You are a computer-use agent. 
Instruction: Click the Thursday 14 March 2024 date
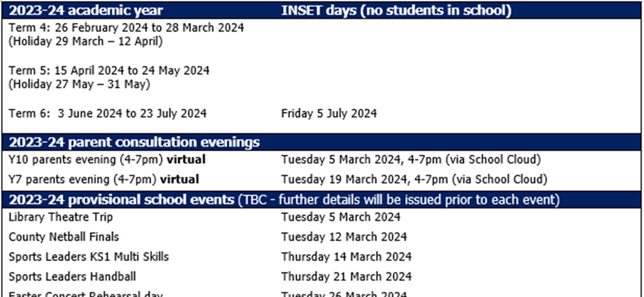point(346,257)
